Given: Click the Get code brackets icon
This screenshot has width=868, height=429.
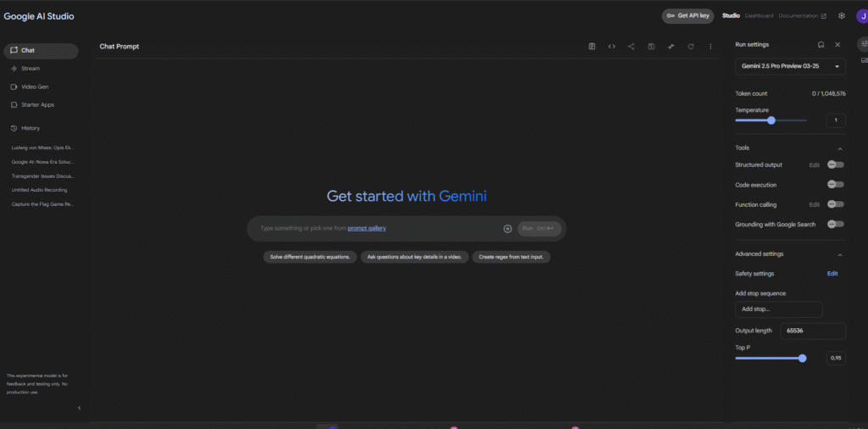Looking at the screenshot, I should click(x=612, y=47).
